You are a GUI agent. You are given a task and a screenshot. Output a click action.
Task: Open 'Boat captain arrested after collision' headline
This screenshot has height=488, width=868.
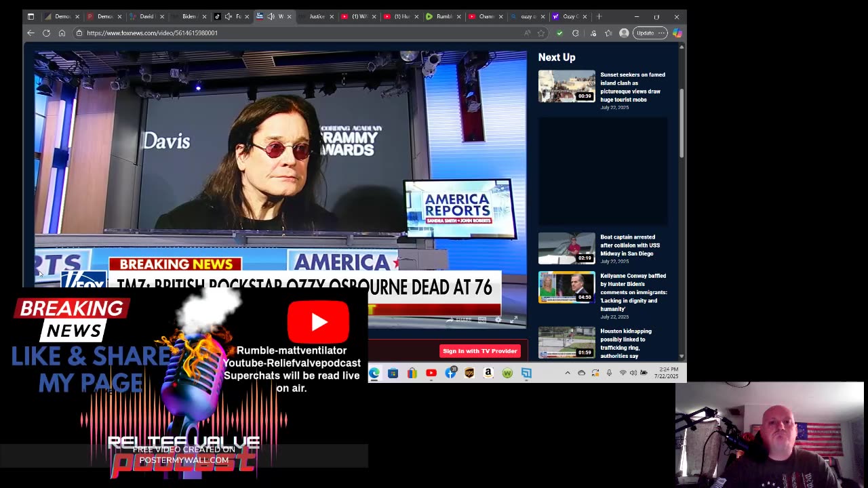point(630,245)
